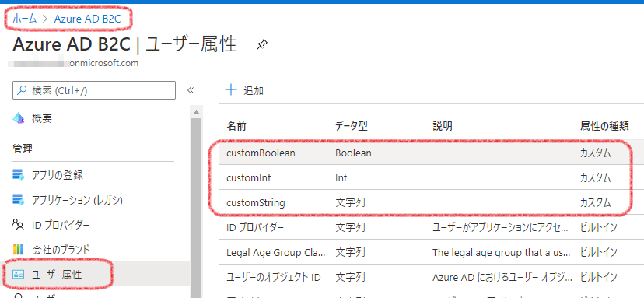Click the Boolean data type cell
Viewport: 644px width, 298px height.
pyautogui.click(x=353, y=153)
